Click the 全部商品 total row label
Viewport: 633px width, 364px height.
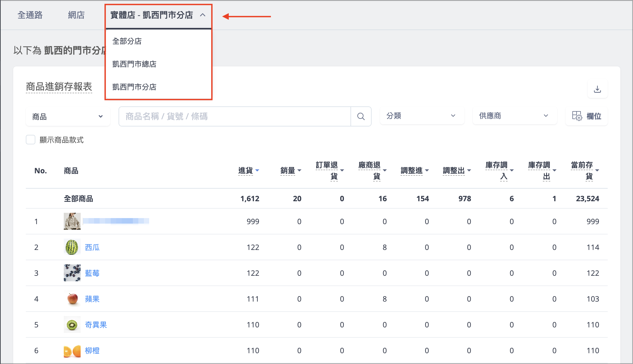pyautogui.click(x=79, y=199)
